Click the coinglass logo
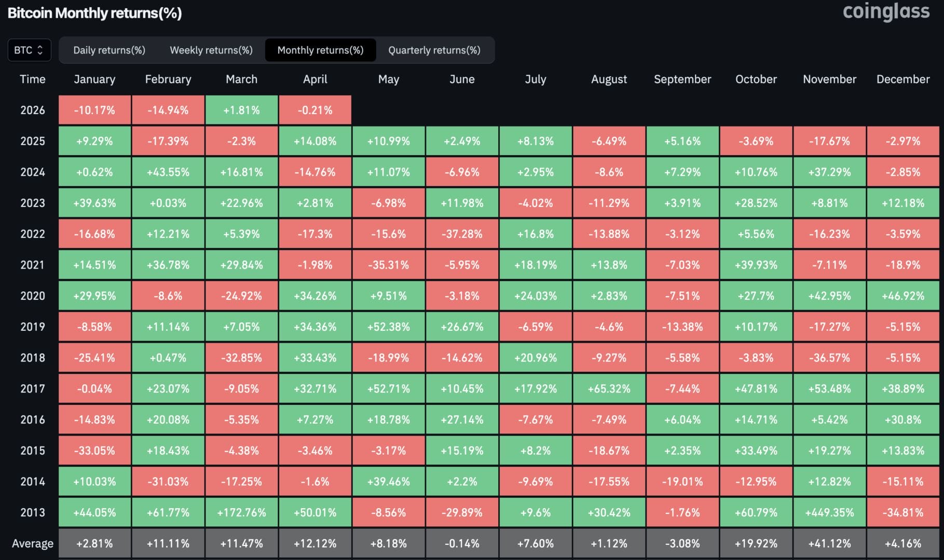Screen dimensions: 944x560 tap(886, 11)
